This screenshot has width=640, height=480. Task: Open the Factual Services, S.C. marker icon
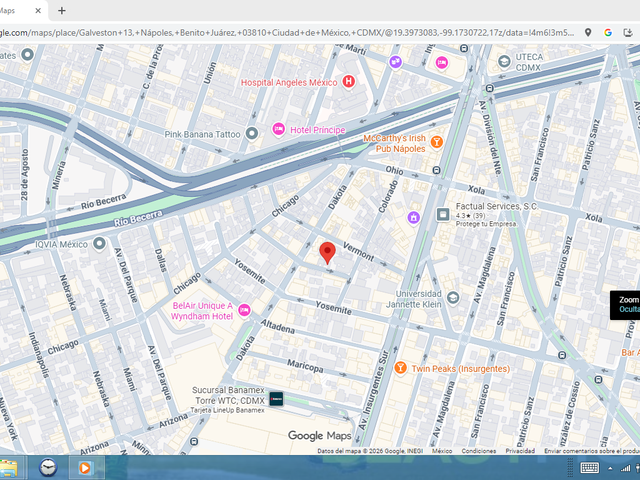(x=443, y=214)
